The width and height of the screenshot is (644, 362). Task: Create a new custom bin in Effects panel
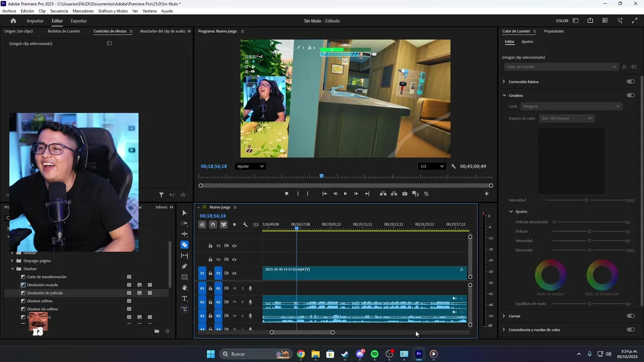[x=156, y=331]
